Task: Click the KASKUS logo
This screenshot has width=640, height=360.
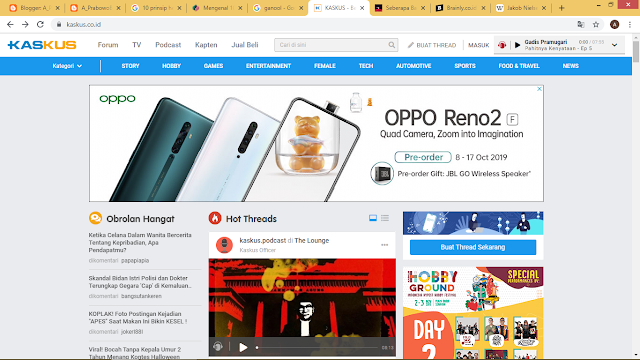Action: pos(42,45)
